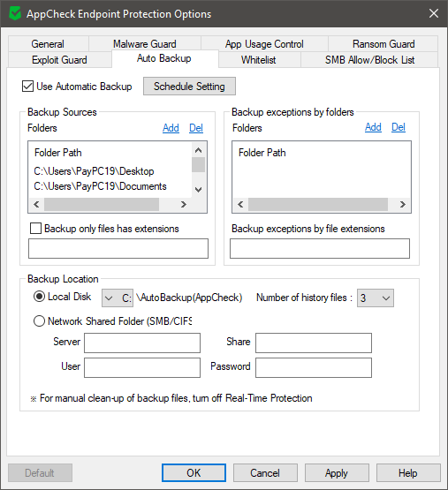Expand Number of history files dropdown

point(376,298)
